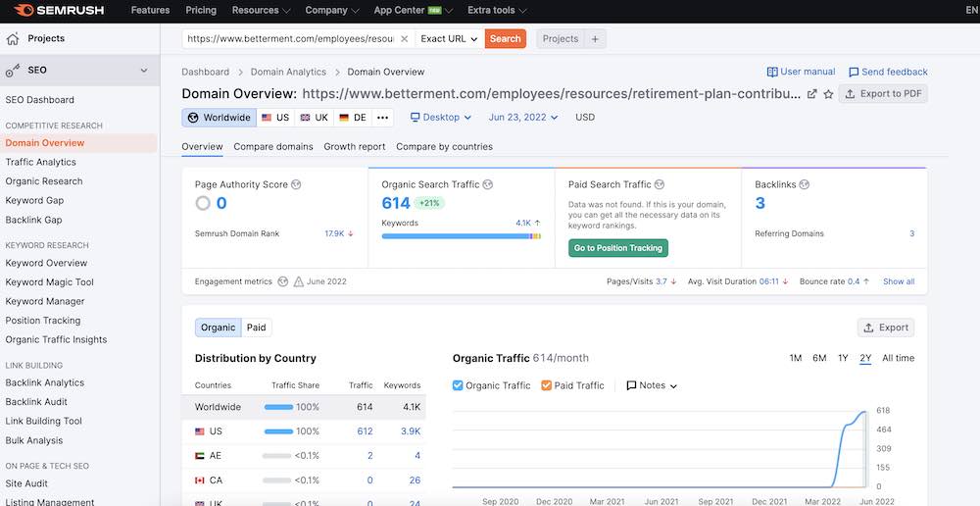This screenshot has width=980, height=506.
Task: Click the Semrush flame logo
Action: click(x=24, y=10)
